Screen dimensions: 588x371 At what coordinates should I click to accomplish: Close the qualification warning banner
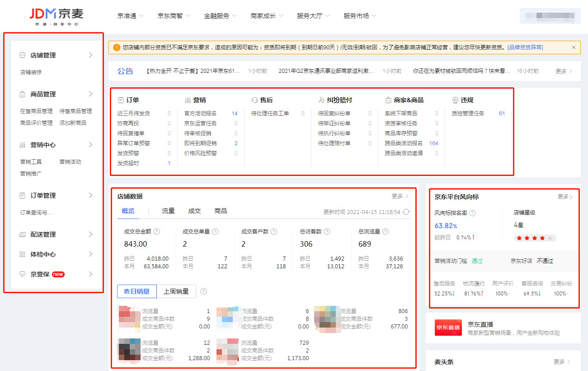coord(574,48)
